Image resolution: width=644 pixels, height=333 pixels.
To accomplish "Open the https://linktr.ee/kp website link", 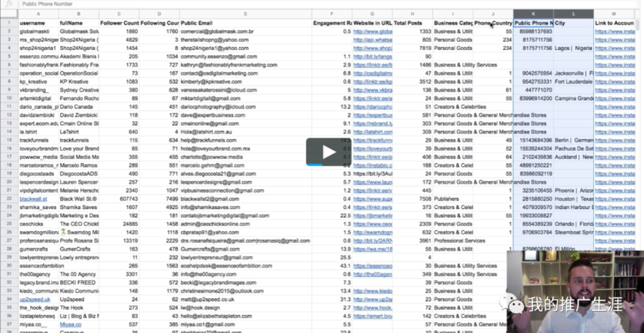I will (x=373, y=82).
